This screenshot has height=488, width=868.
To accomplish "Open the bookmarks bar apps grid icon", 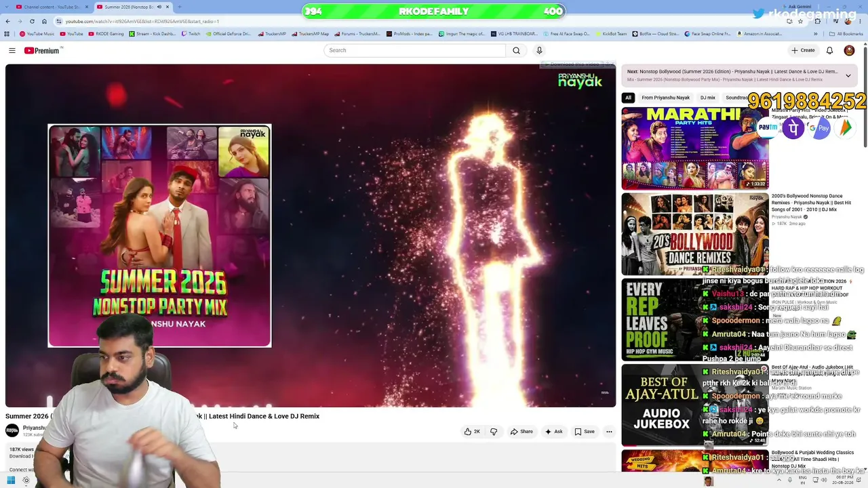I will coord(7,34).
